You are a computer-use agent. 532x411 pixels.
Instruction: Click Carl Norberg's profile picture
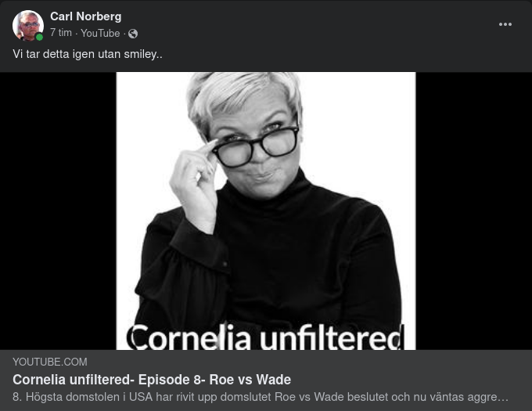(x=28, y=26)
